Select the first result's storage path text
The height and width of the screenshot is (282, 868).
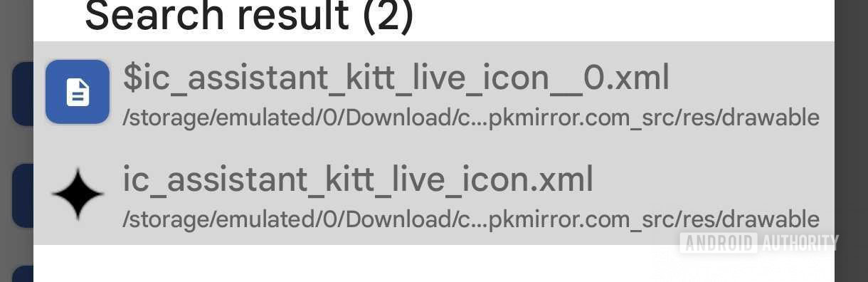[x=471, y=117]
